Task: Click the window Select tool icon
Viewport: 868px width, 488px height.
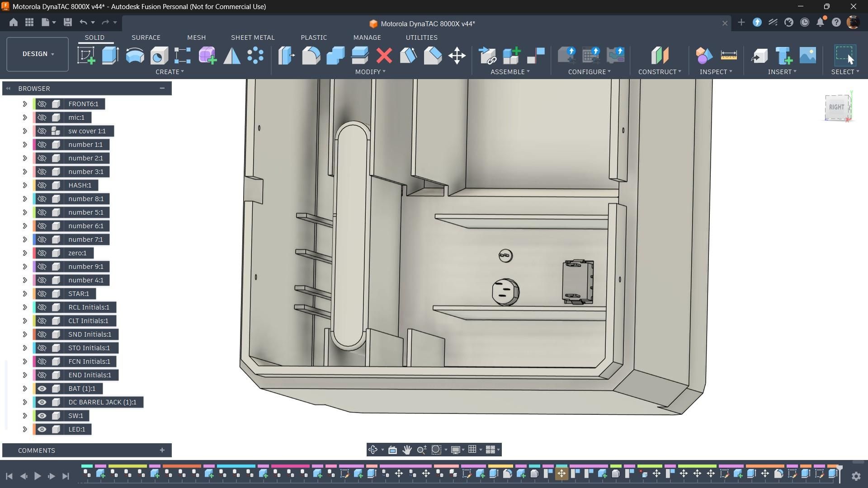Action: 845,56
